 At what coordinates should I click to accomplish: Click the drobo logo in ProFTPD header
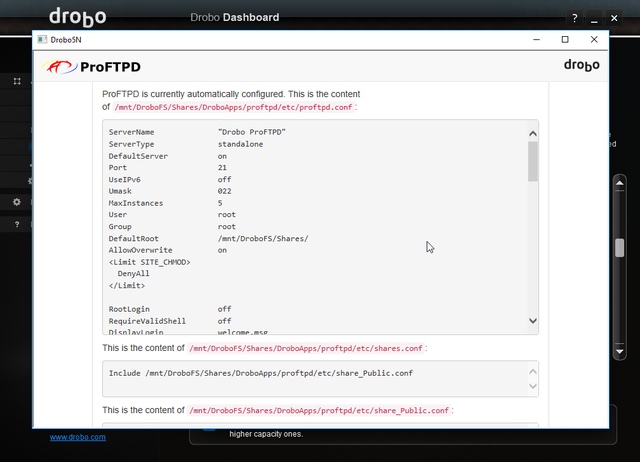[581, 65]
